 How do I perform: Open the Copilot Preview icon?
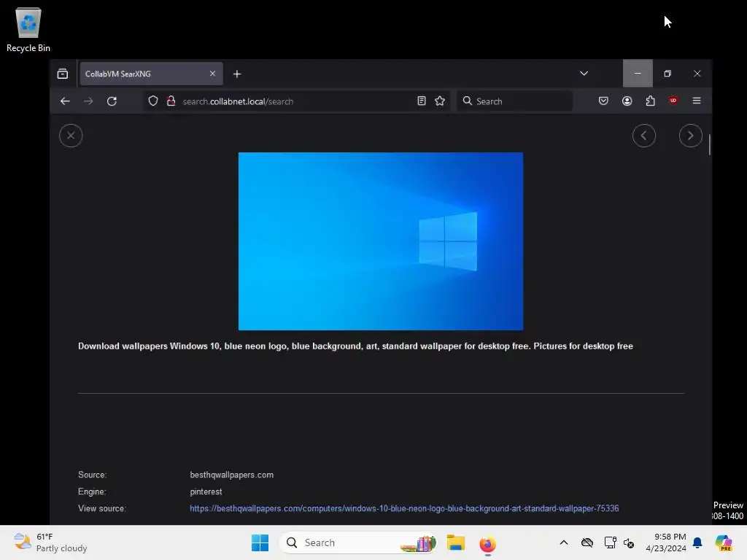pyautogui.click(x=724, y=542)
